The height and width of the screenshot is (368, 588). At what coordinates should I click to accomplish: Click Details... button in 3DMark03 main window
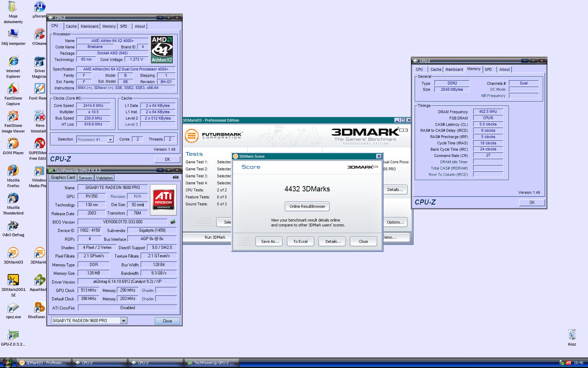pyautogui.click(x=395, y=190)
